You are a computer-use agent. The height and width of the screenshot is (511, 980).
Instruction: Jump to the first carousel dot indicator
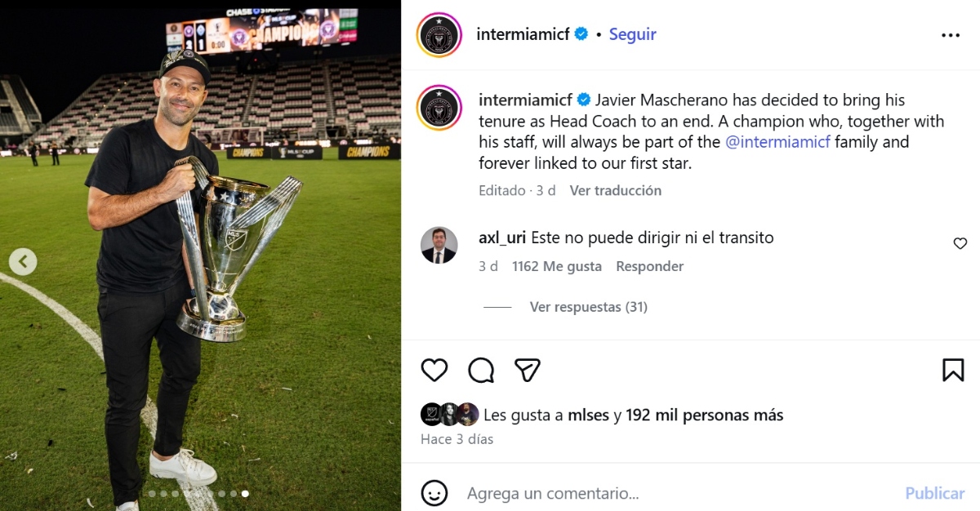(x=153, y=494)
